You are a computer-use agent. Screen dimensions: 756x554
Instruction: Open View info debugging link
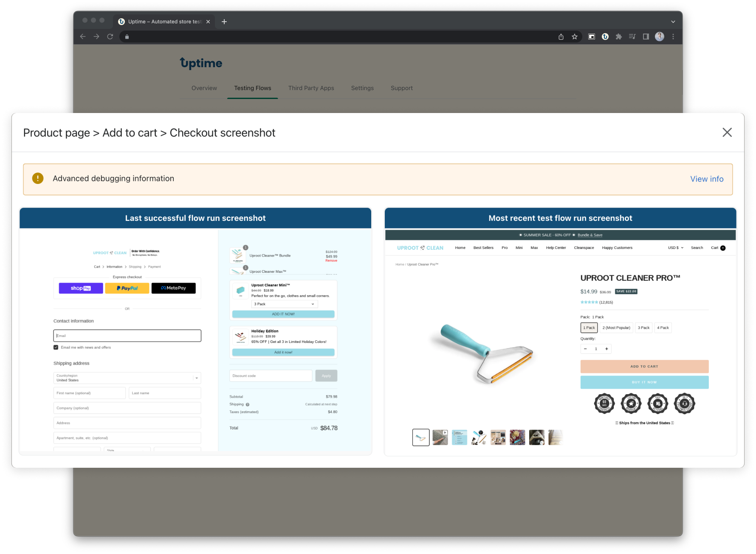[x=707, y=179]
